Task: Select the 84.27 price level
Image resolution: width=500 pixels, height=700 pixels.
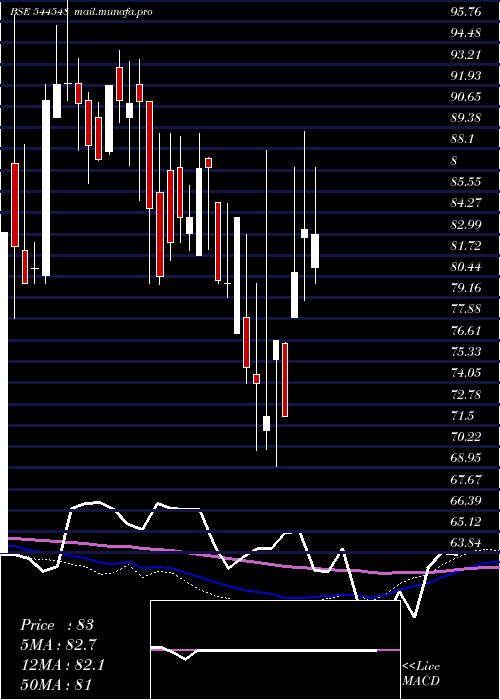Action: 466,203
